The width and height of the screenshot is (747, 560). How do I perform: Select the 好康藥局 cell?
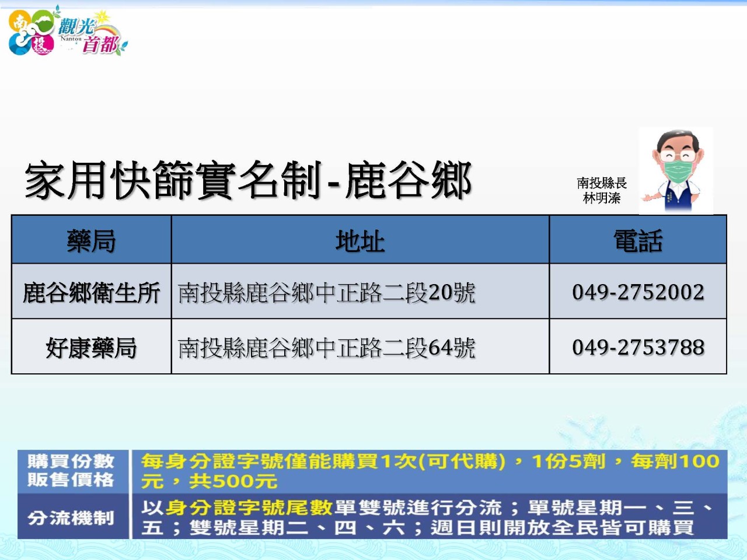coord(92,348)
